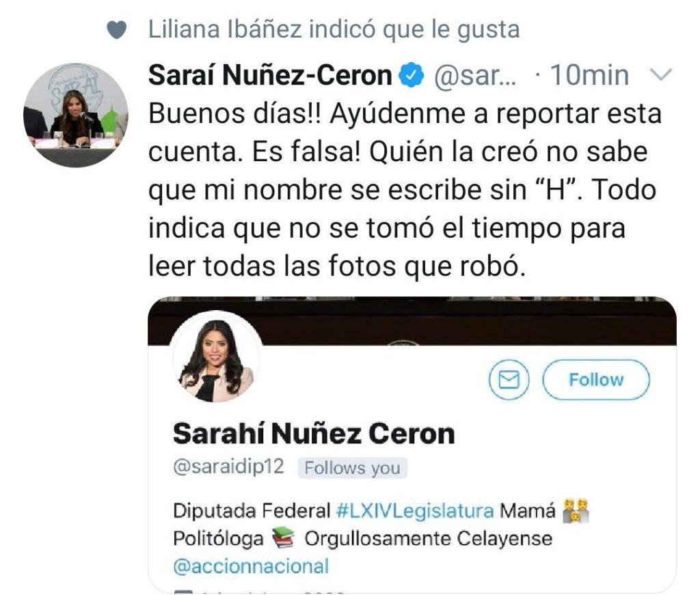Click the envelope message icon
This screenshot has height=595, width=700.
(x=509, y=380)
